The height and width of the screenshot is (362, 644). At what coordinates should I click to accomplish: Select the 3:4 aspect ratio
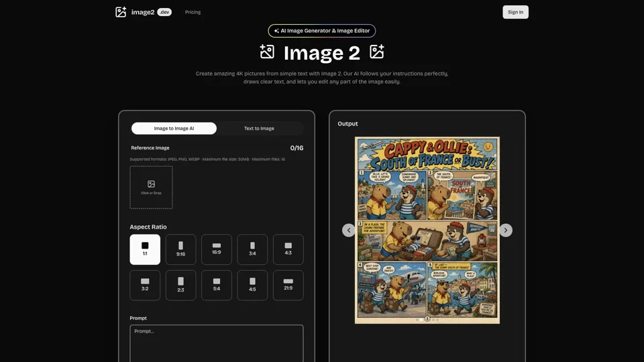(252, 249)
